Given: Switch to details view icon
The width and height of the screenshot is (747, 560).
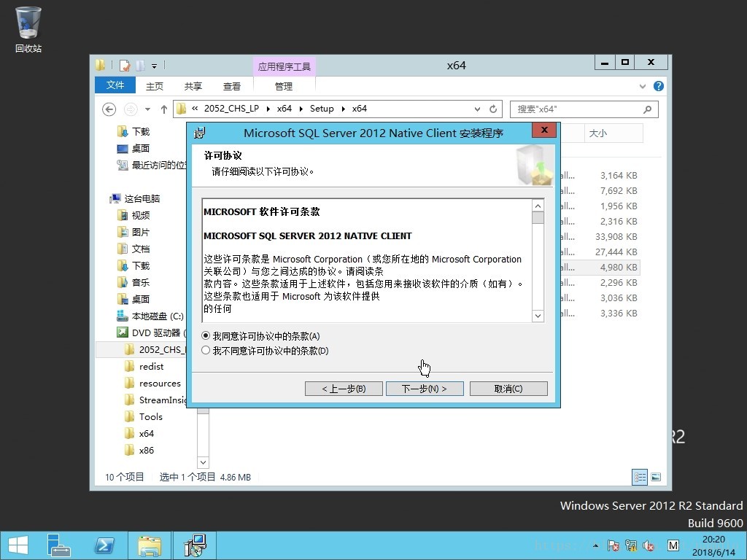Looking at the screenshot, I should [639, 477].
